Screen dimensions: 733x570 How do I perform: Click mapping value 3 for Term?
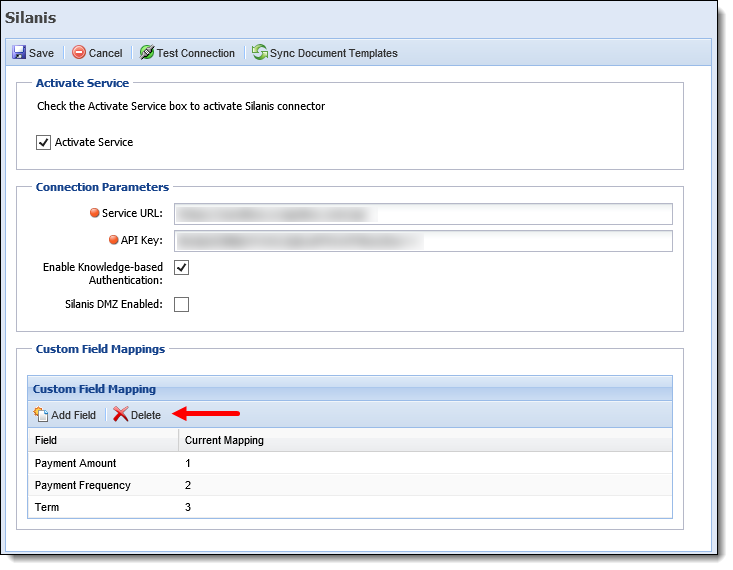tap(188, 507)
